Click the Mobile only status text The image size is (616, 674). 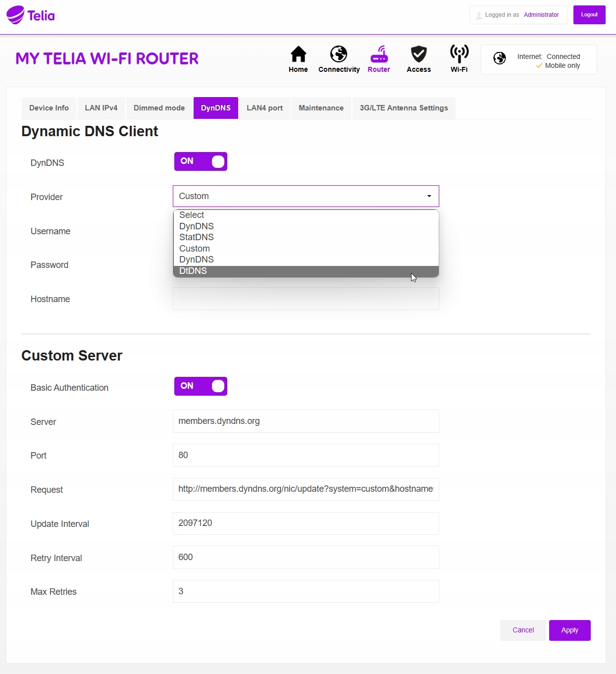click(563, 65)
